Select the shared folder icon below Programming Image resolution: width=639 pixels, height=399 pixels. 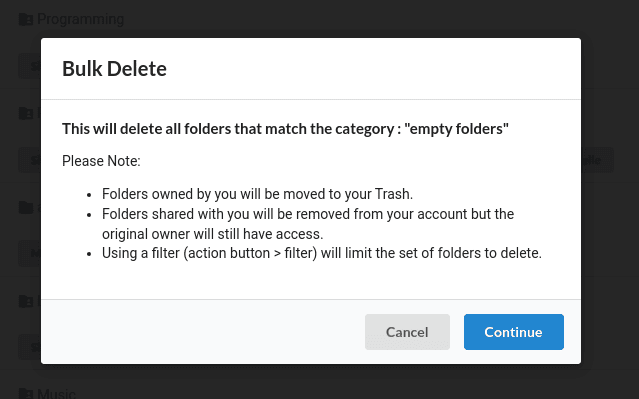click(x=26, y=113)
